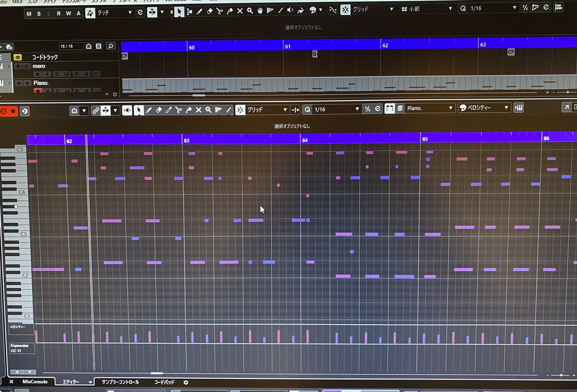Toggle Snap on/off in top toolbar

click(x=345, y=10)
